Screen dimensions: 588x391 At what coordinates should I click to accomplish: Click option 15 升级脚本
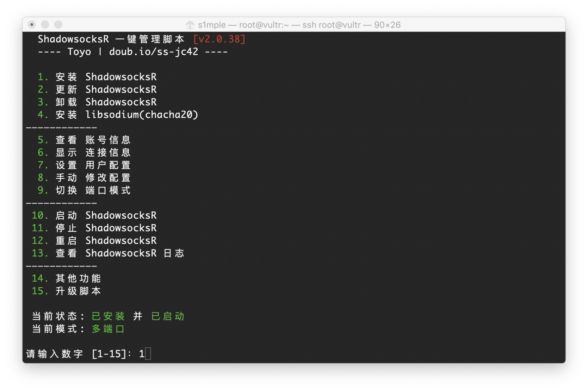click(x=66, y=291)
